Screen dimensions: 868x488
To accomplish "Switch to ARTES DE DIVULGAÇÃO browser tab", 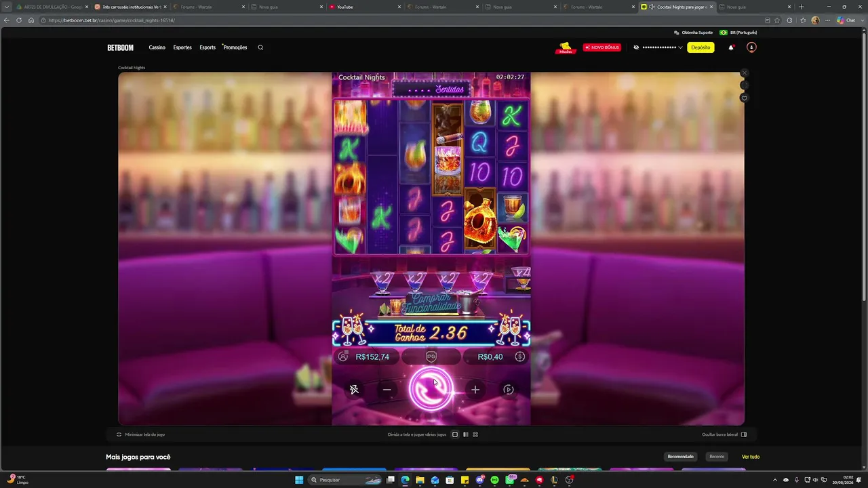I will click(51, 7).
